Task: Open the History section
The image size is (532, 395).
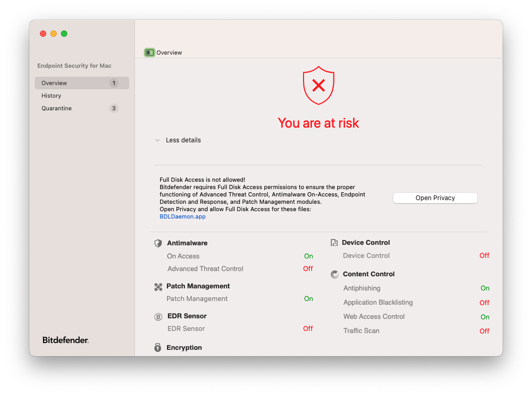Action: click(51, 96)
